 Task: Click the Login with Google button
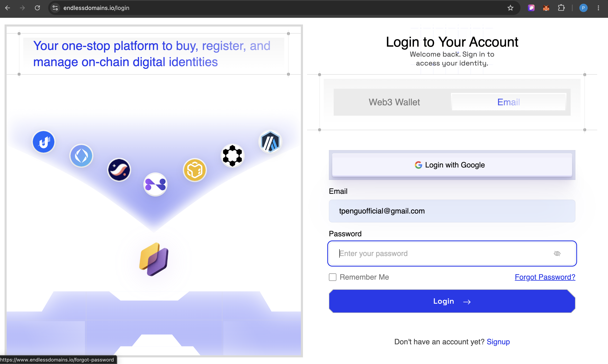click(452, 165)
